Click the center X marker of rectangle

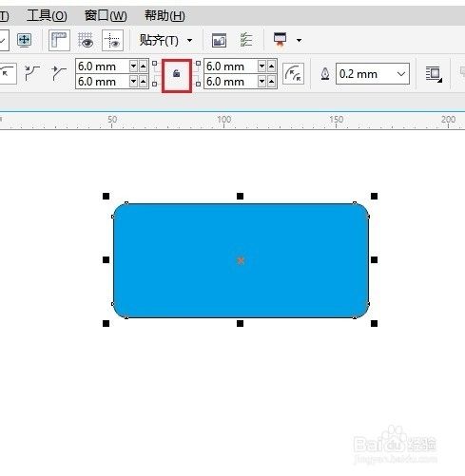[241, 260]
